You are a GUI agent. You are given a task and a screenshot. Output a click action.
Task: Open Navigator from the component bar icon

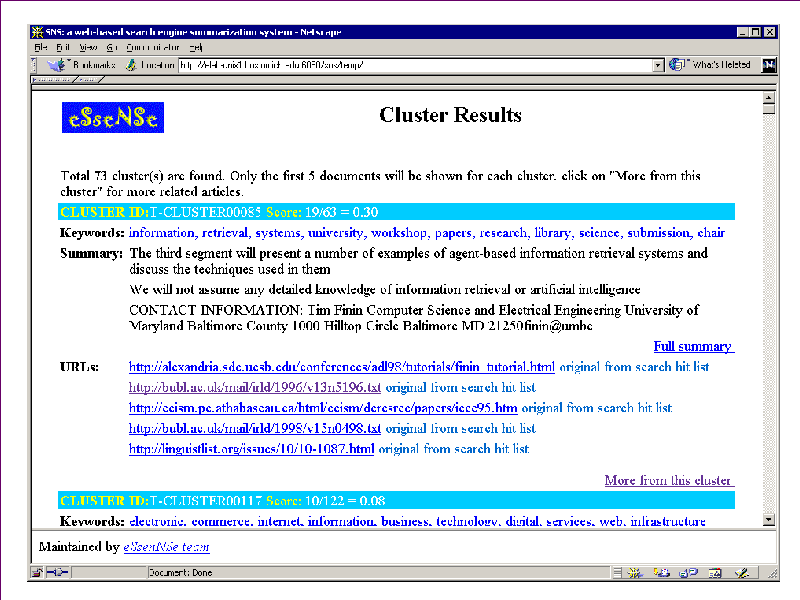pos(635,573)
